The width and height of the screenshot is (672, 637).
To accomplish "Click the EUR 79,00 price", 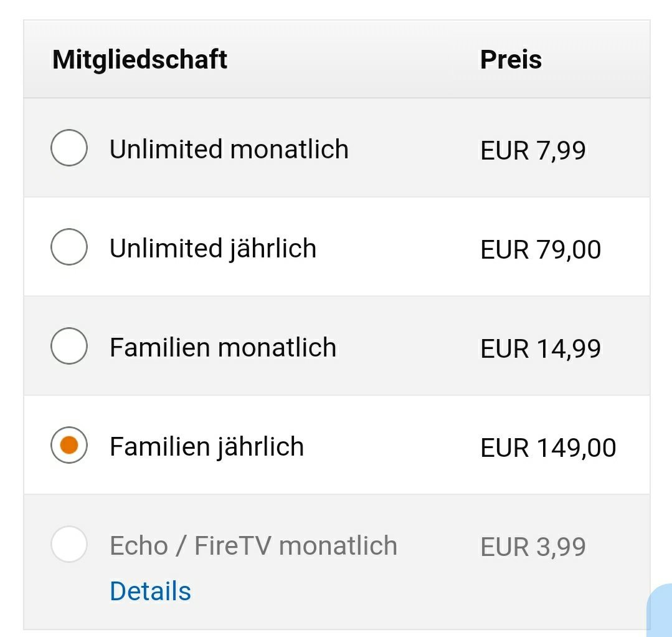I will [541, 250].
